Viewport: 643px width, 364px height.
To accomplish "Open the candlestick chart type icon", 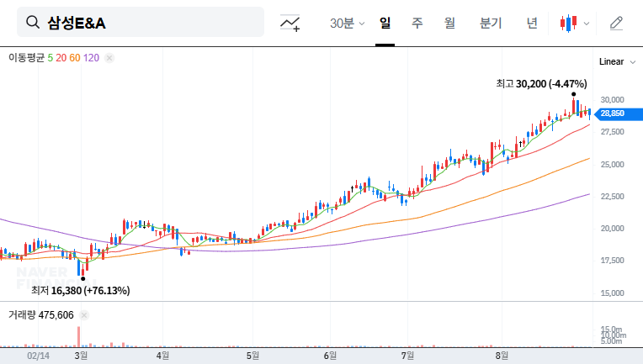I will 569,23.
